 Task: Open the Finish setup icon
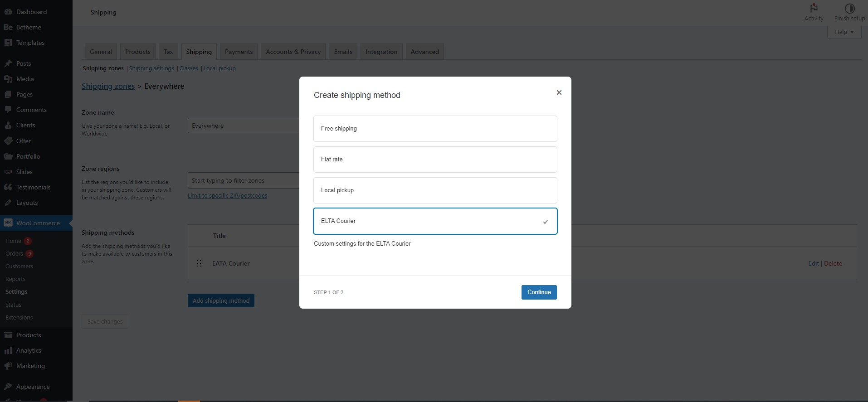pos(849,8)
